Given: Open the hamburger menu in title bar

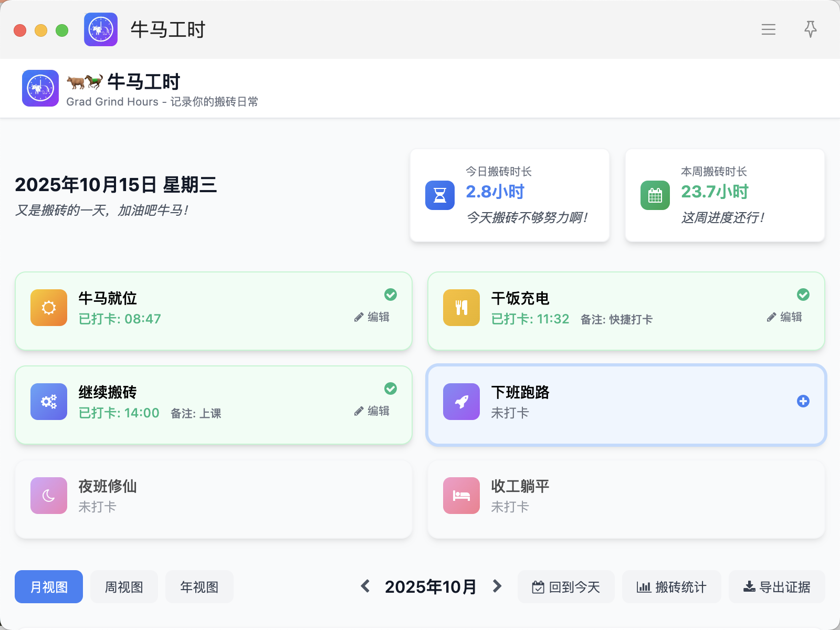Looking at the screenshot, I should click(x=768, y=29).
